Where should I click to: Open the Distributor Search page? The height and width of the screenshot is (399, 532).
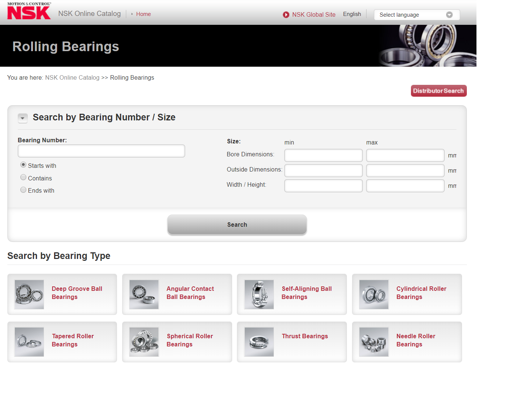[x=438, y=90]
